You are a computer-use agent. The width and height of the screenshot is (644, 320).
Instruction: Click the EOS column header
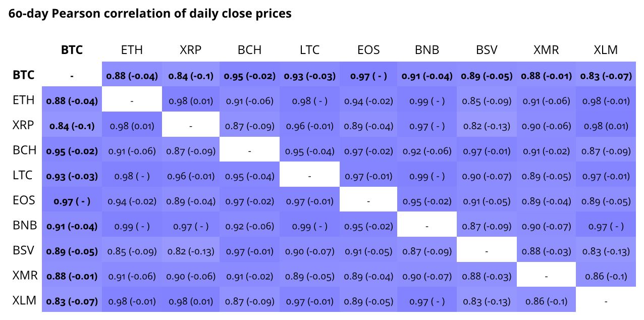368,50
